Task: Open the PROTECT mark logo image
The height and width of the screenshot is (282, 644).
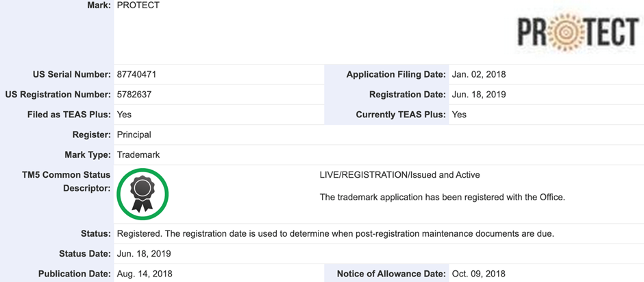Action: 578,32
